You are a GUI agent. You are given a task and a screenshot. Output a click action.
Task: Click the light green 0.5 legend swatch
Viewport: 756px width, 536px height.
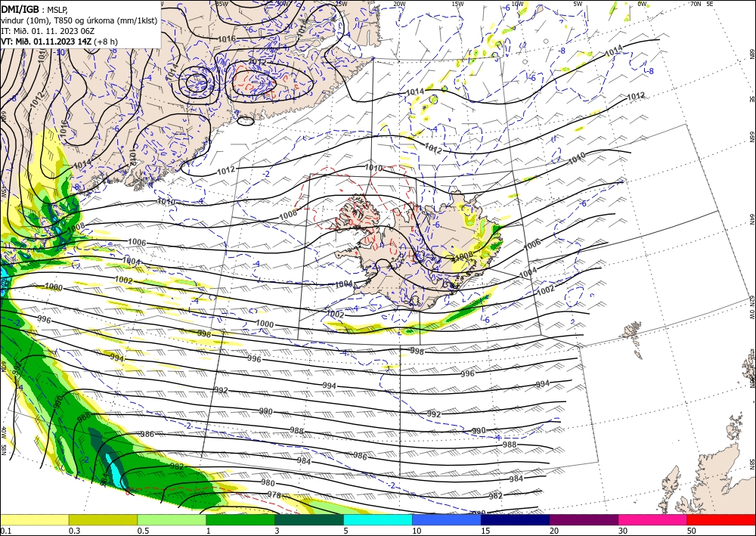pyautogui.click(x=172, y=520)
